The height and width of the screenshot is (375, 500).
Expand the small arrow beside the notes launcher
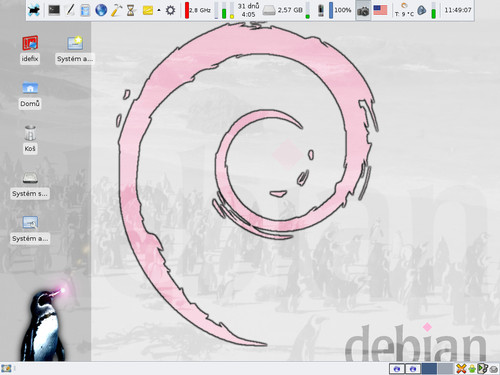point(159,10)
